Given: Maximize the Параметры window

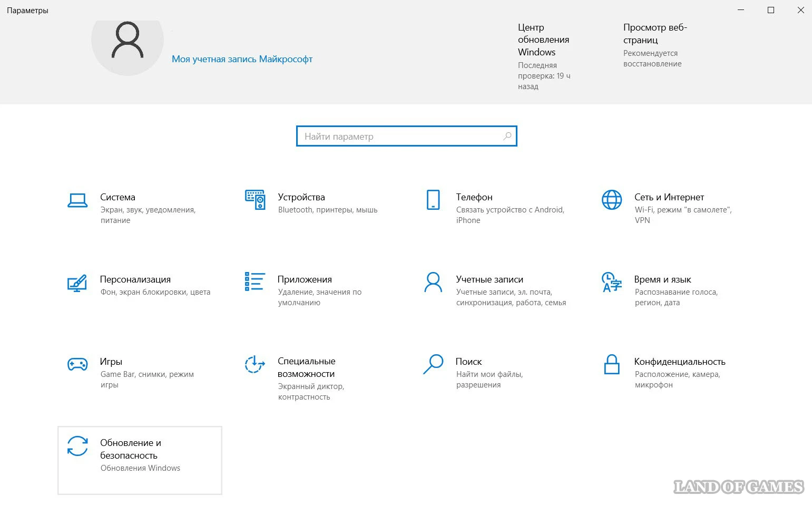Looking at the screenshot, I should pos(771,10).
